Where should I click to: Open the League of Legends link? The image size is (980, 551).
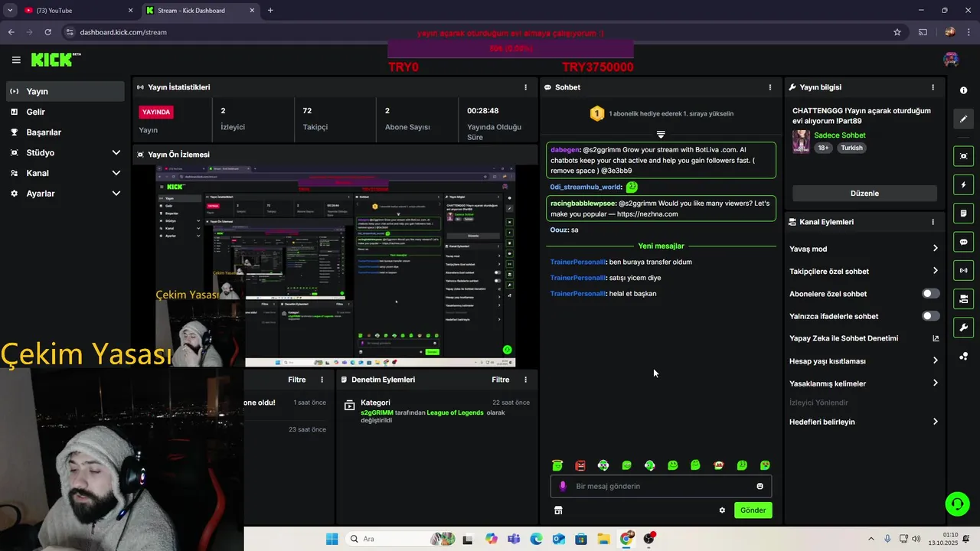(x=455, y=412)
